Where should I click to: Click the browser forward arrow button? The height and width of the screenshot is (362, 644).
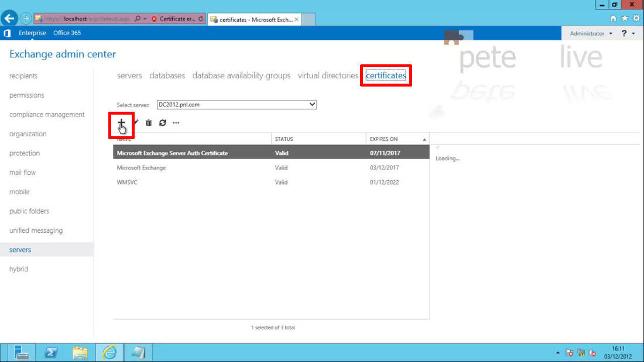[x=25, y=19]
